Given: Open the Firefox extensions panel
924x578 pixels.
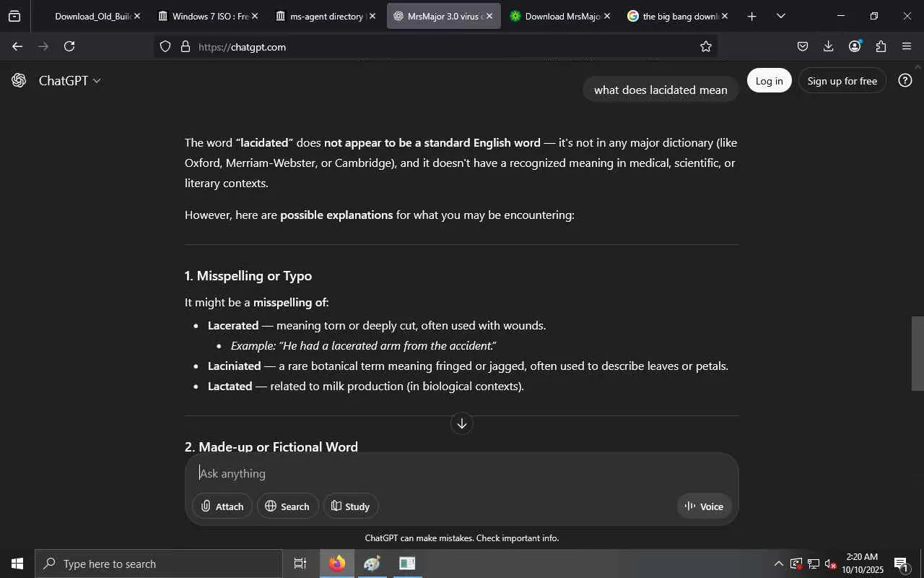Looking at the screenshot, I should (x=881, y=46).
